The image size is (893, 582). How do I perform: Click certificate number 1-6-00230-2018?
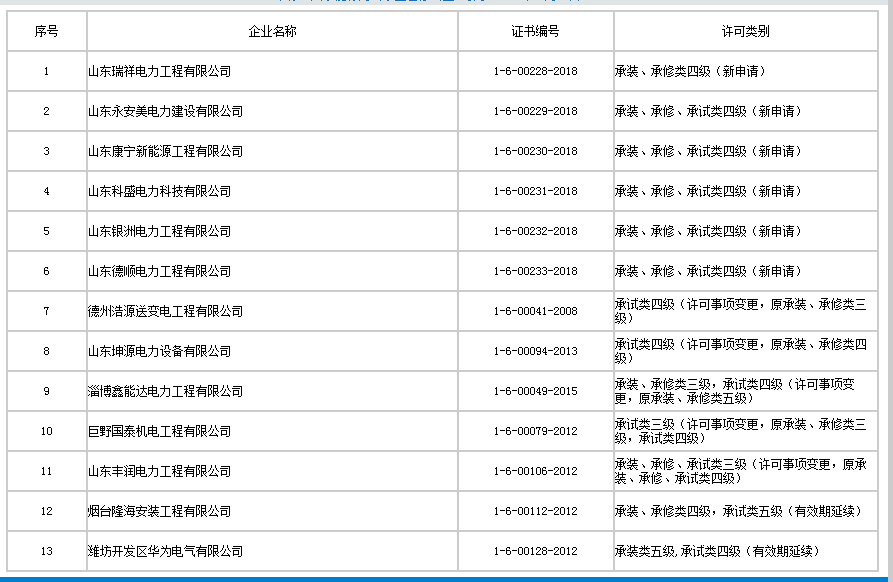(x=535, y=151)
